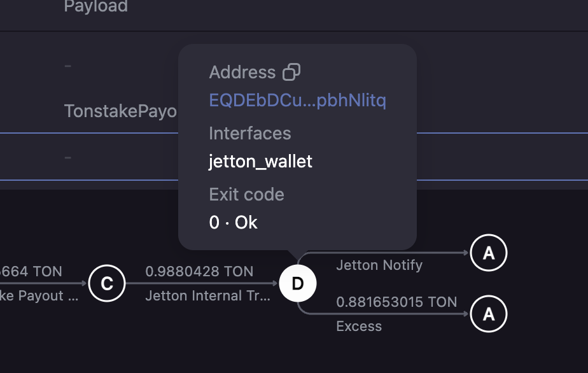Select node D in the trace graph
This screenshot has width=588, height=373.
click(x=298, y=283)
